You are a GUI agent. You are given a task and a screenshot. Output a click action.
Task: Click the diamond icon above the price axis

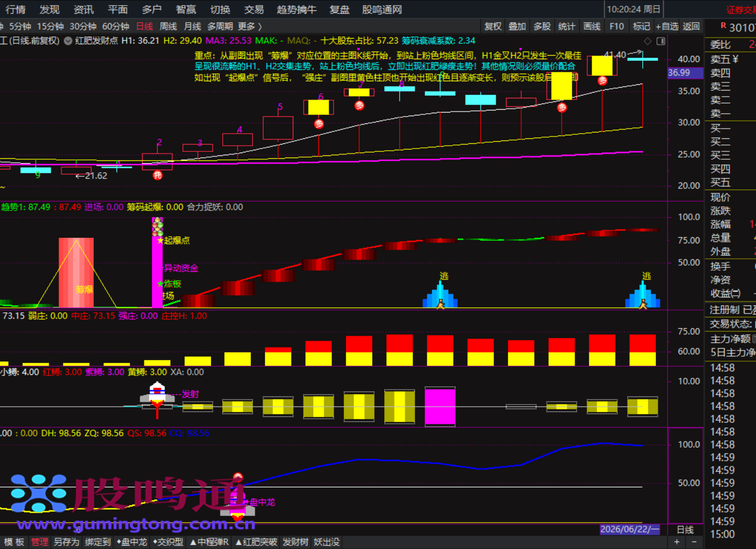(x=647, y=41)
